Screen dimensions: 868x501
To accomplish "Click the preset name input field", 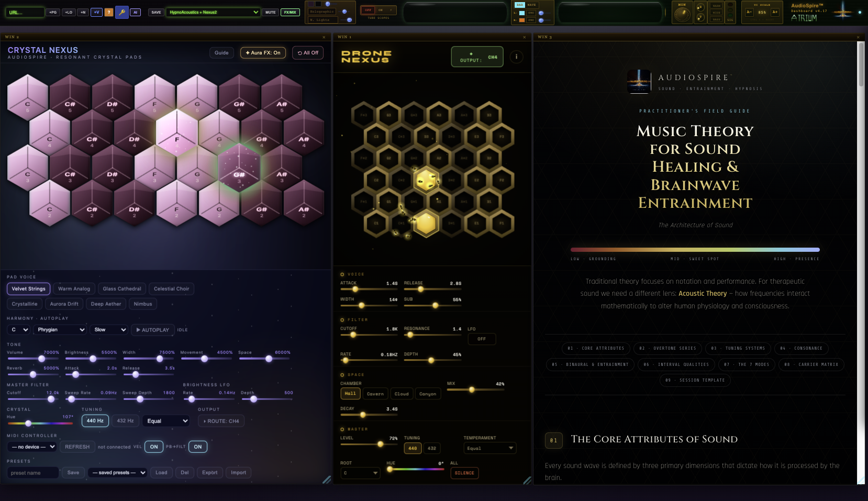I will click(33, 473).
